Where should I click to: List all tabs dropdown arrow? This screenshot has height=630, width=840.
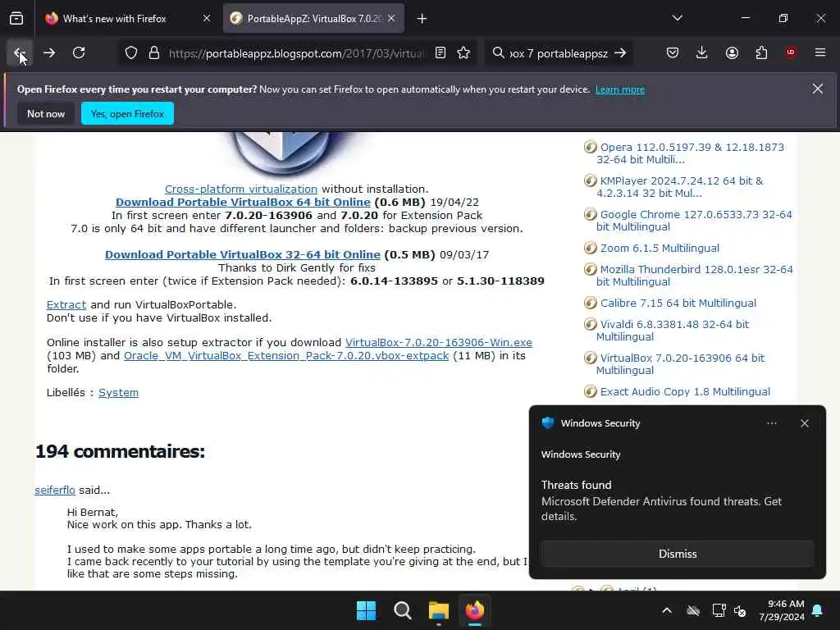pos(678,18)
